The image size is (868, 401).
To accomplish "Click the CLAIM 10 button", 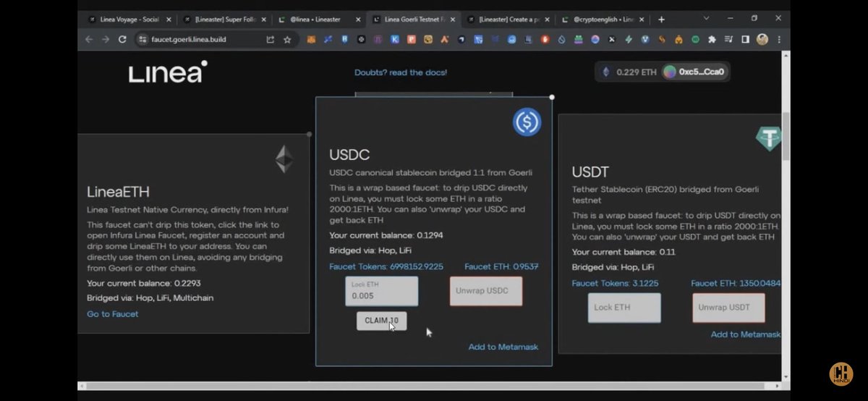I will click(381, 321).
